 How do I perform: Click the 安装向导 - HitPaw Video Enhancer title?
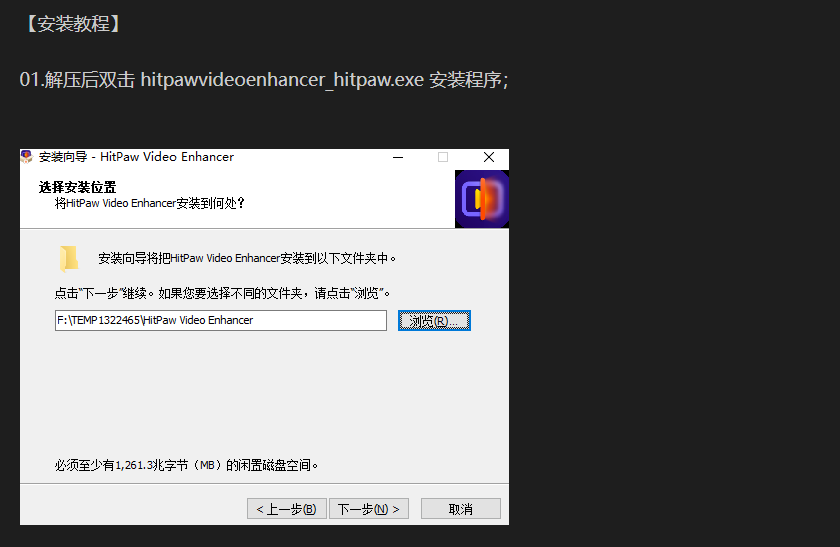137,157
